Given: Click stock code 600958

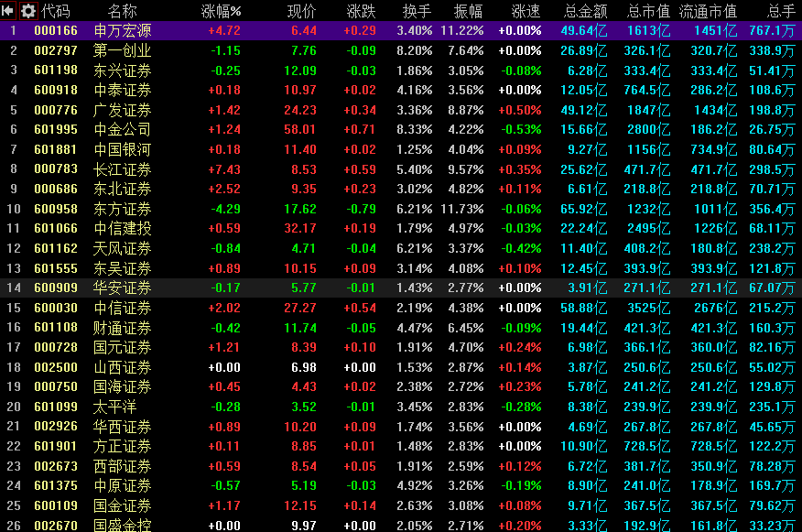Looking at the screenshot, I should tap(56, 209).
